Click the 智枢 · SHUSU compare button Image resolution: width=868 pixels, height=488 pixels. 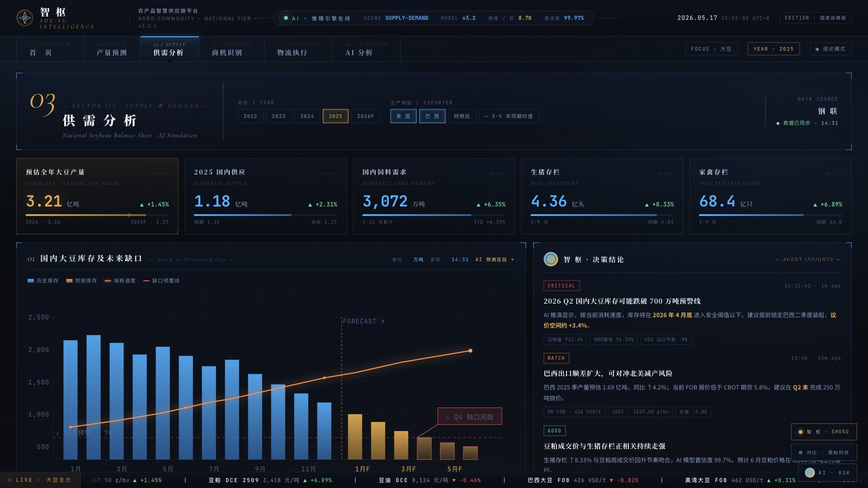pyautogui.click(x=824, y=432)
